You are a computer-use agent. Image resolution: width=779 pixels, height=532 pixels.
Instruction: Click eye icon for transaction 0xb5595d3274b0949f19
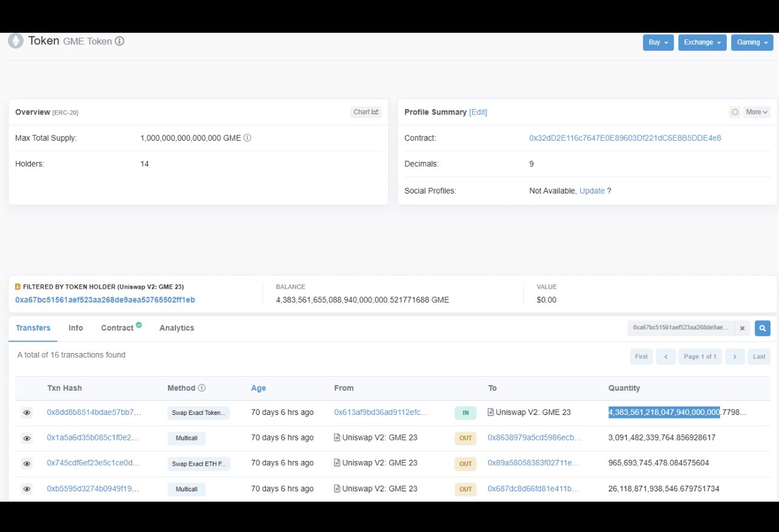(27, 489)
